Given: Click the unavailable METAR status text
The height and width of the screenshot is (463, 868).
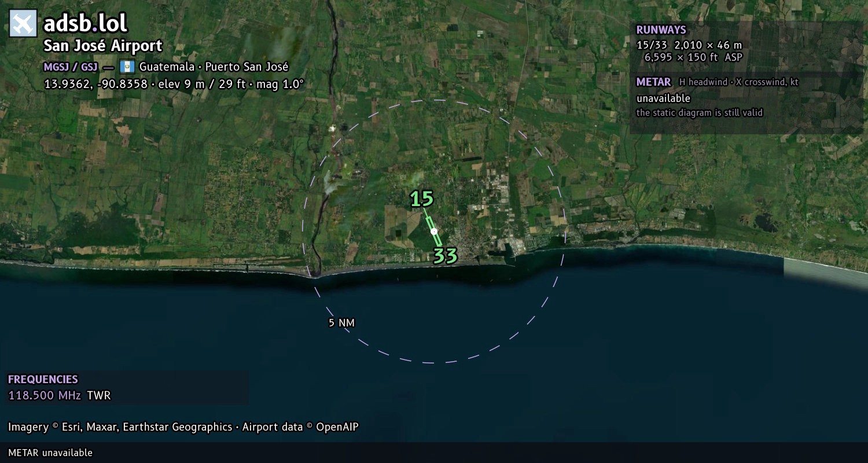Looking at the screenshot, I should point(663,98).
